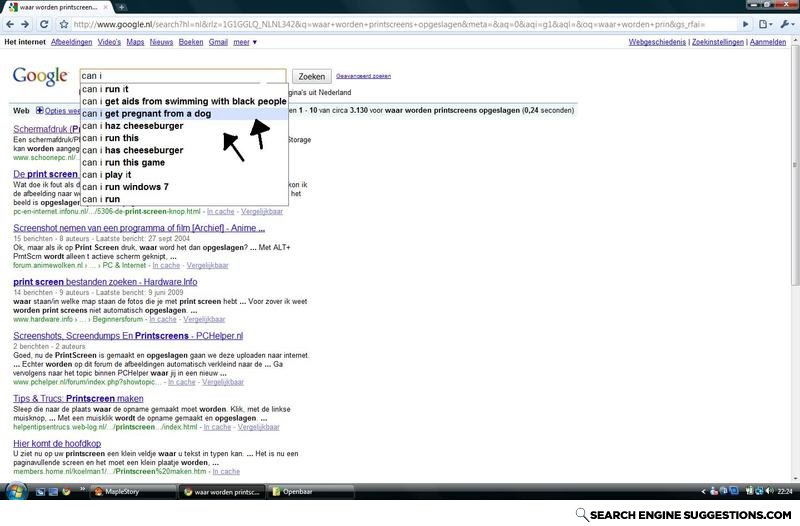Open result 'Schermafdruk' title link

[46, 129]
